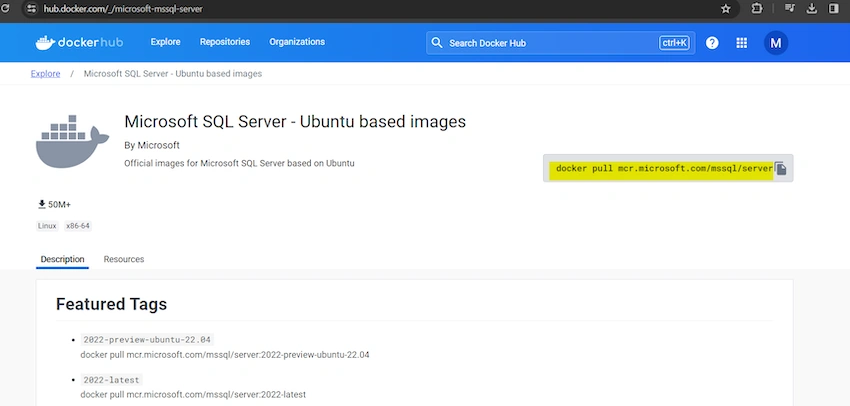Switch to the Resources tab
This screenshot has height=406, width=850.
pyautogui.click(x=124, y=259)
